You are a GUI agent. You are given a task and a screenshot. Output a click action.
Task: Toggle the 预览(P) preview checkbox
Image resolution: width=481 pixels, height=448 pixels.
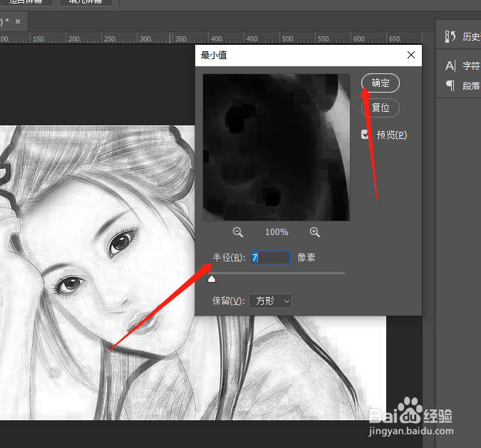[x=365, y=135]
